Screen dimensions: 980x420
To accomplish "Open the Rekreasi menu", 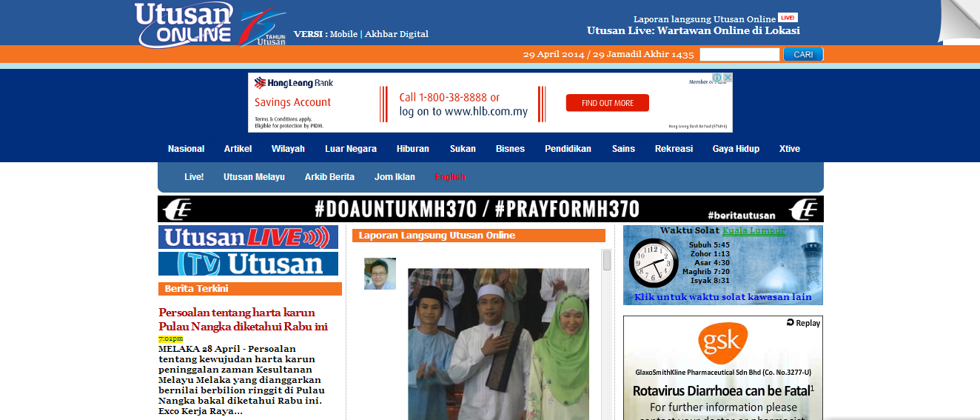I will pos(674,149).
